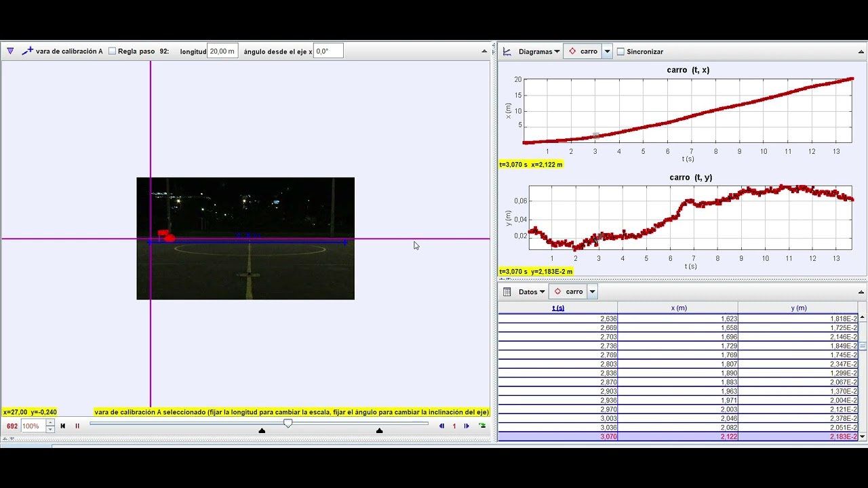Click the start frame marker on timeline
The image size is (868, 488).
262,430
